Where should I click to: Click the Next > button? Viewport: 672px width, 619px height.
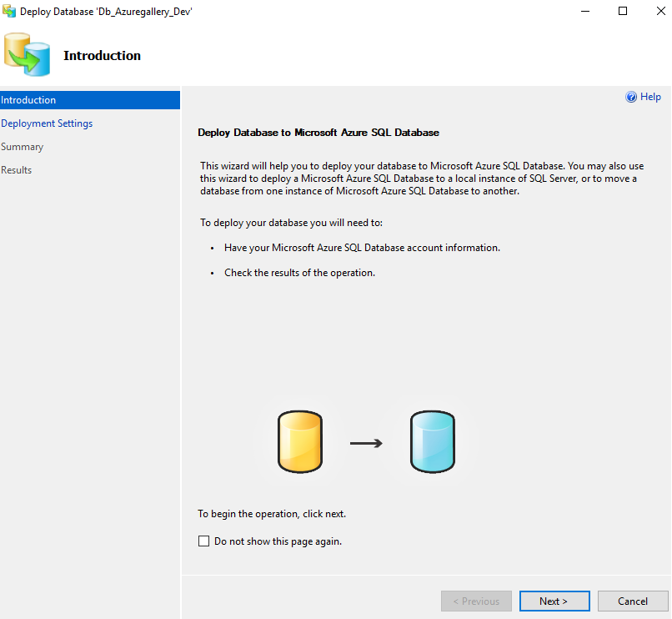point(554,601)
